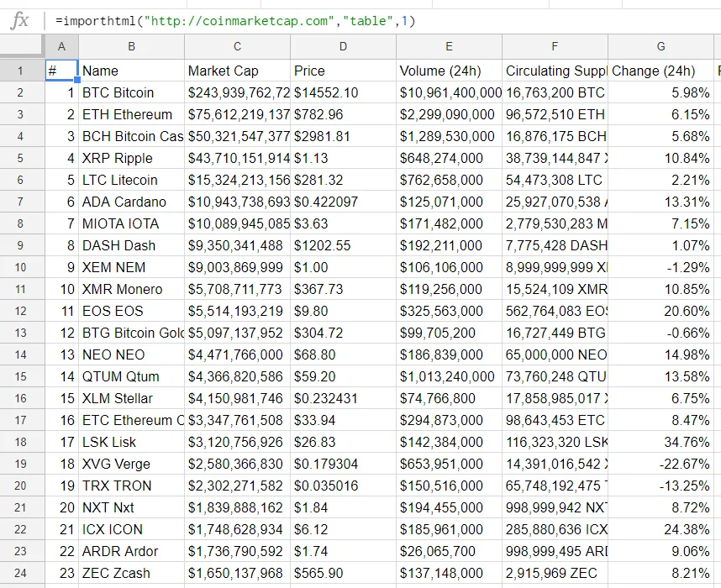The height and width of the screenshot is (588, 721).
Task: Click the 'Volume (24h)' header cell
Action: click(x=450, y=71)
